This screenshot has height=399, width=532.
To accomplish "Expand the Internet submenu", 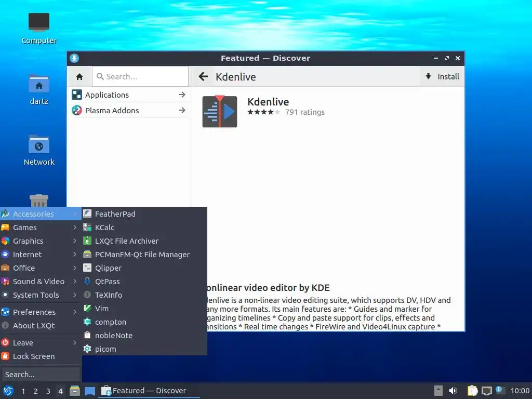I will (41, 255).
